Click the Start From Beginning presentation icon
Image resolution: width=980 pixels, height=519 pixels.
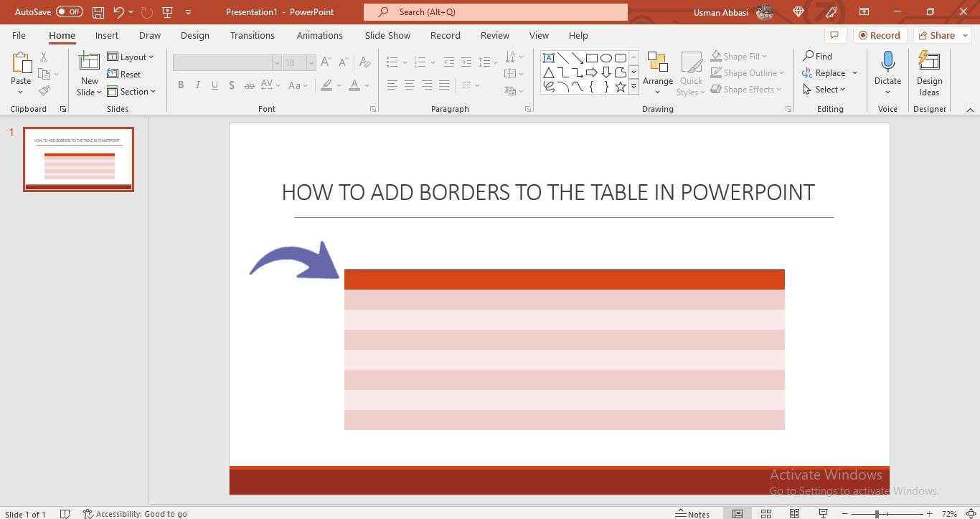click(x=168, y=12)
